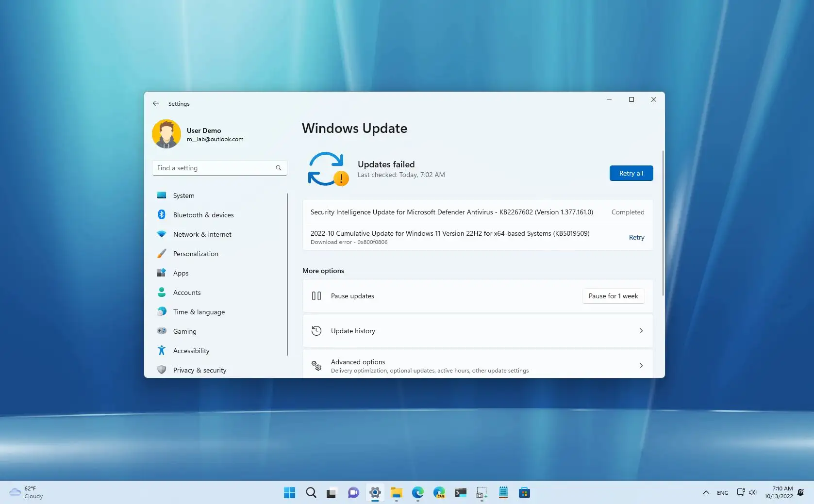The height and width of the screenshot is (504, 814).
Task: Expand hidden icons in the system tray
Action: (x=706, y=492)
